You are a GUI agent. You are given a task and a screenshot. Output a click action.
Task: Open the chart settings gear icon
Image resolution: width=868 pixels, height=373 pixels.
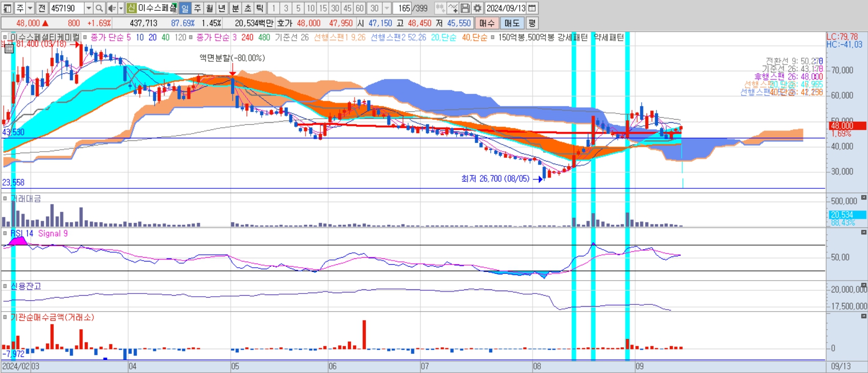pyautogui.click(x=477, y=8)
